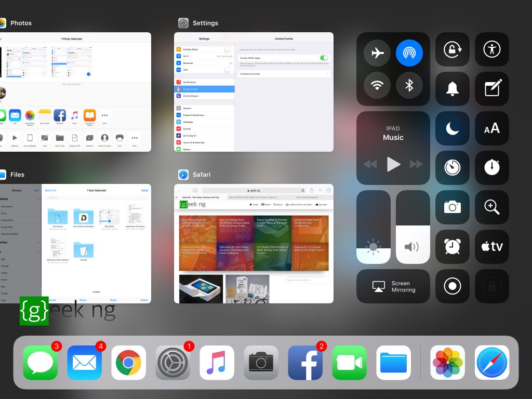Image resolution: width=532 pixels, height=399 pixels.
Task: Toggle Do Not Disturb moon control
Action: pos(453,128)
